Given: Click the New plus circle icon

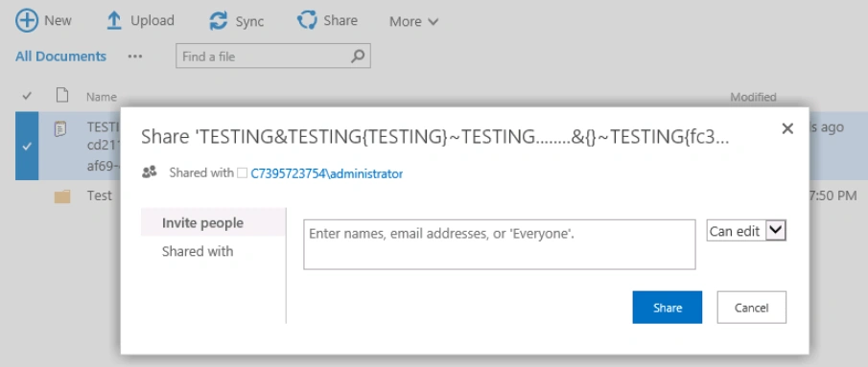Looking at the screenshot, I should point(27,21).
